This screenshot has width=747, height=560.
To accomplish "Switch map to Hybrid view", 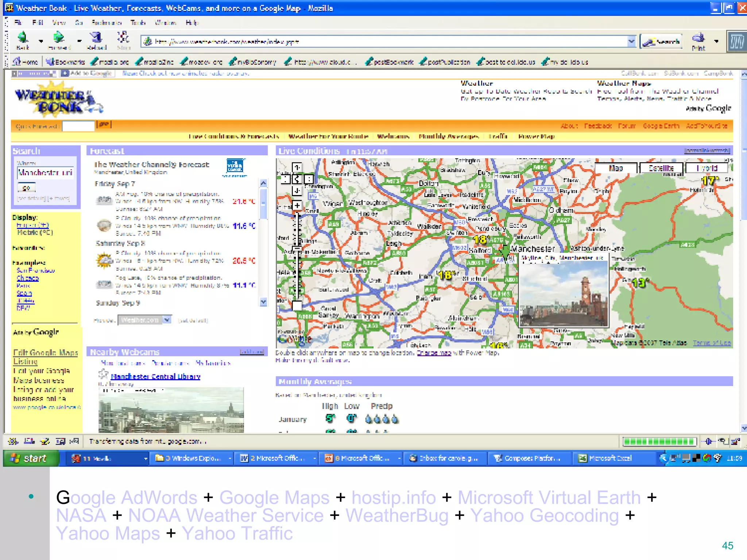I will coord(707,168).
